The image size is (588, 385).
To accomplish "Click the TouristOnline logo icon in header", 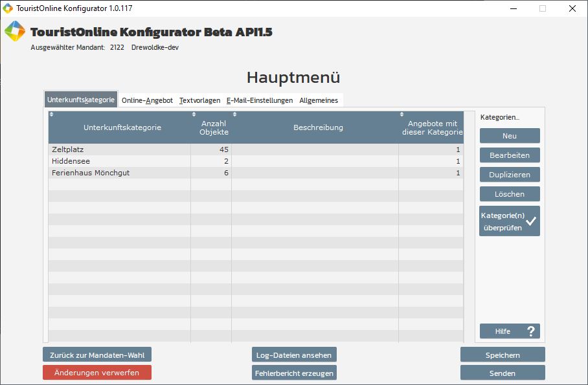I will point(15,31).
